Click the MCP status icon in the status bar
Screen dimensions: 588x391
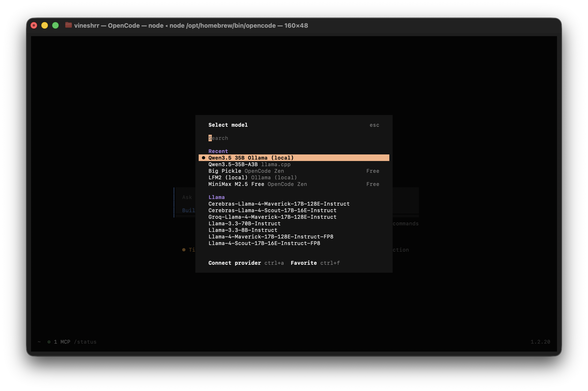tap(49, 342)
